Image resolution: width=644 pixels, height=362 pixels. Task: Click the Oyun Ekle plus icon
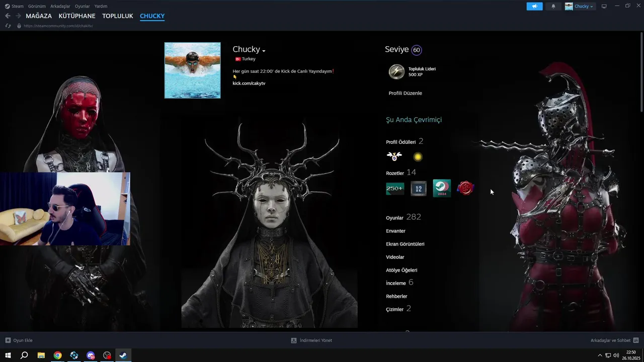tap(8, 340)
